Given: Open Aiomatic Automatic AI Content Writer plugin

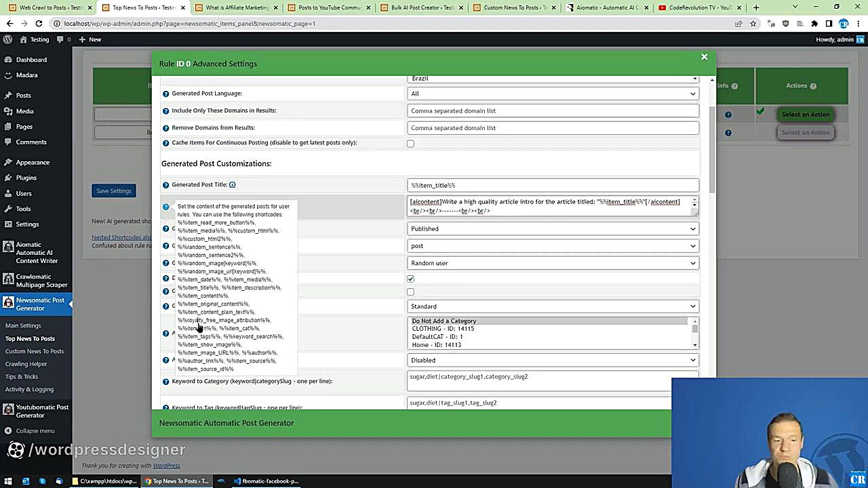Looking at the screenshot, I should 37,253.
